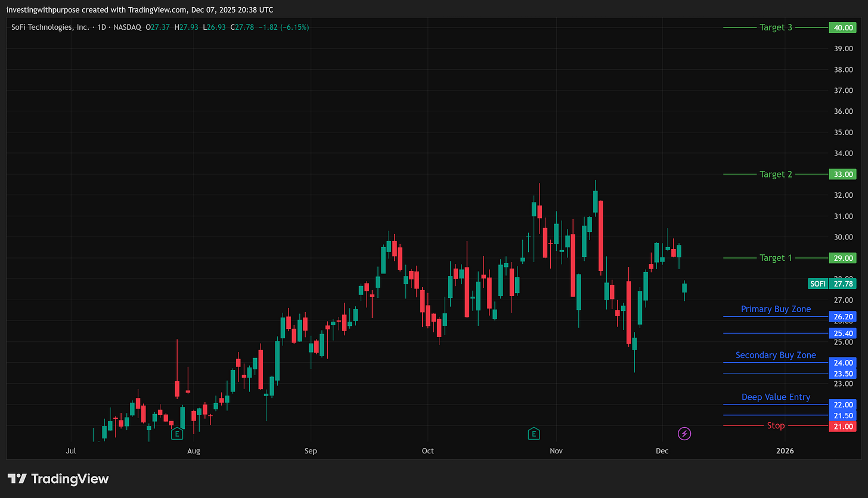Click the green 29.00 price tag
868x498 pixels.
click(843, 258)
